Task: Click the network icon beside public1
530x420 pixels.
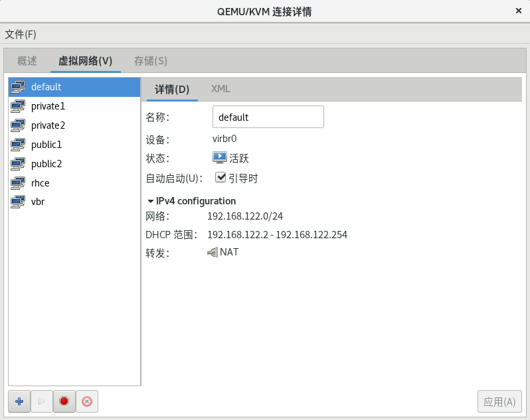Action: pyautogui.click(x=18, y=145)
